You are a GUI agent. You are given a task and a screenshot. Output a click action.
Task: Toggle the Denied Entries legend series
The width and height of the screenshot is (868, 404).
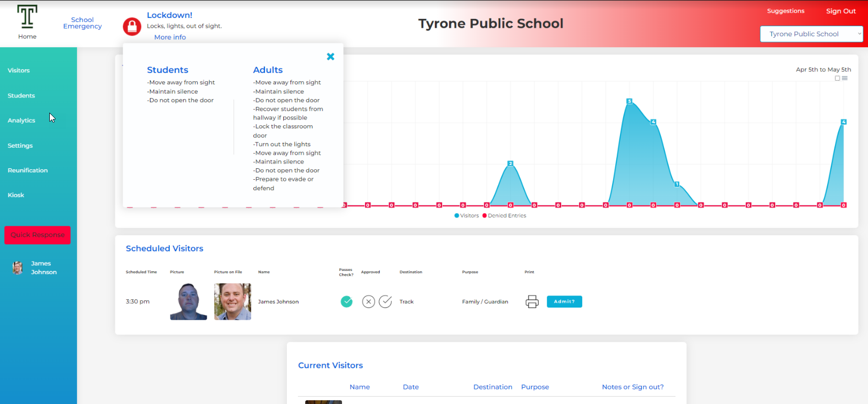(504, 216)
